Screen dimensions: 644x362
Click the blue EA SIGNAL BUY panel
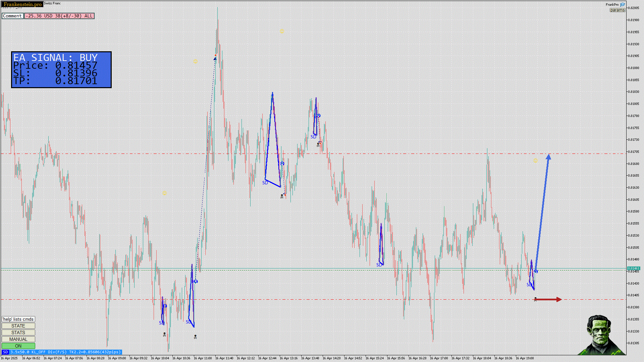coord(61,70)
